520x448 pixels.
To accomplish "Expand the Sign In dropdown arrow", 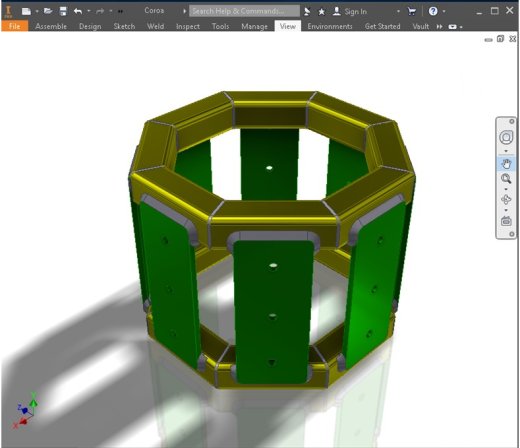I will [x=398, y=11].
